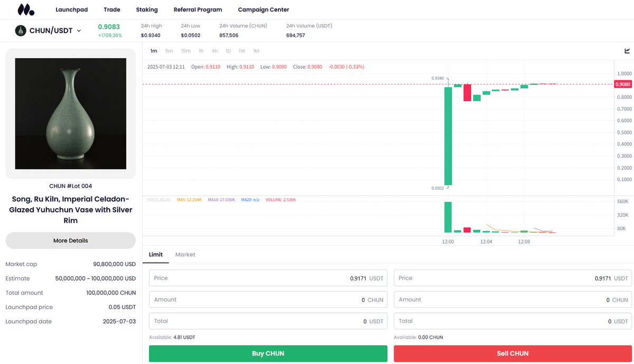Enable the 1W candle interval
634x364 pixels.
tap(242, 51)
